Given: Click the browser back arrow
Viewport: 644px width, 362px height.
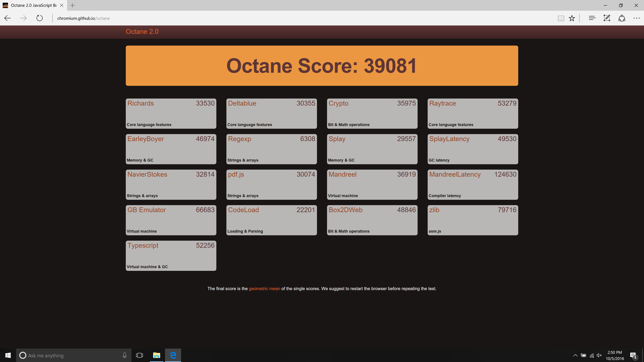Looking at the screenshot, I should (x=7, y=18).
